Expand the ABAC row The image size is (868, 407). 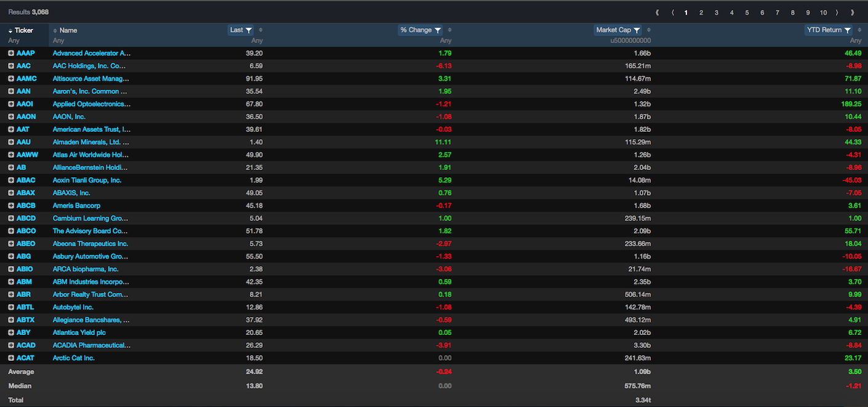(x=11, y=180)
